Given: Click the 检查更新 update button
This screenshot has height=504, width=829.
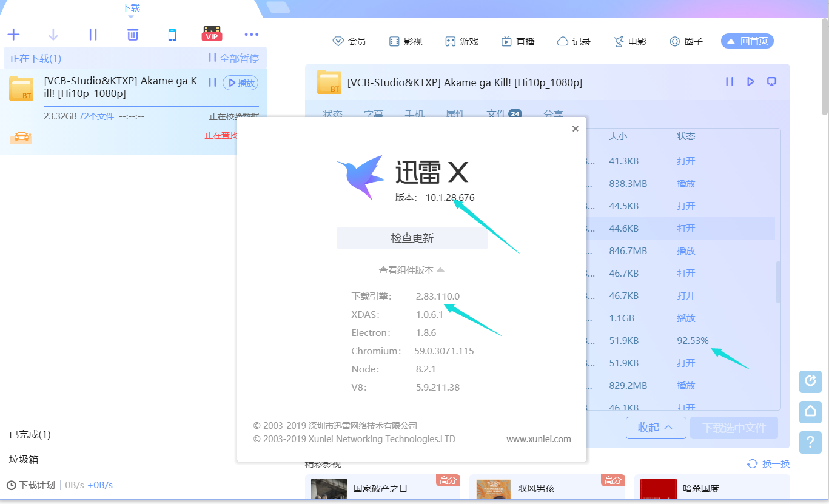Looking at the screenshot, I should 412,238.
